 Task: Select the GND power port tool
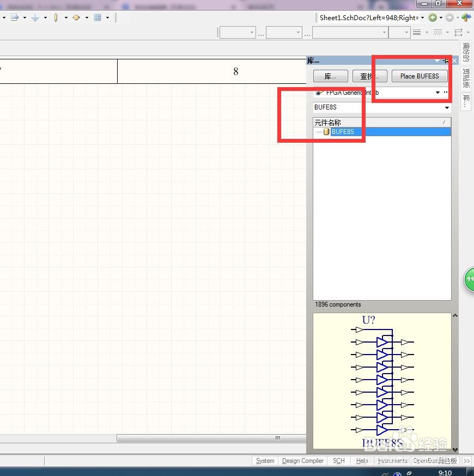[35, 17]
